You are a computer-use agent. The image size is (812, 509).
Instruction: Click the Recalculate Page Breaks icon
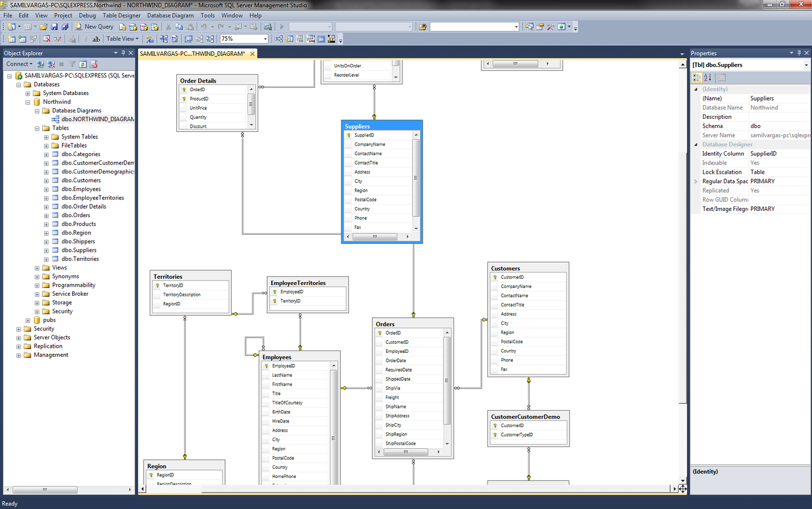coord(174,39)
